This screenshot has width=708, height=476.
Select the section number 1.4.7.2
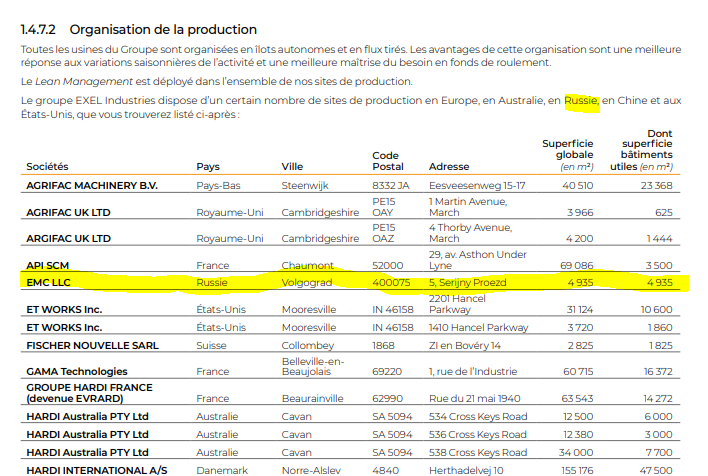click(38, 29)
